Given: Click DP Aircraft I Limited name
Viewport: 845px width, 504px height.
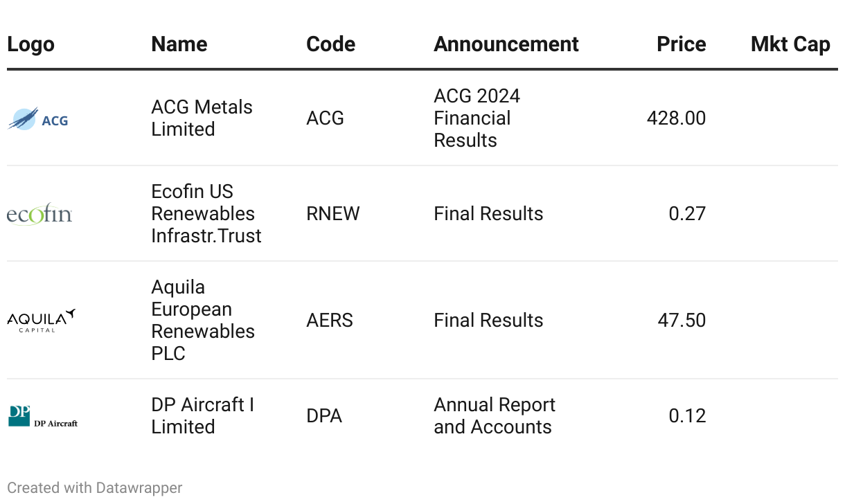Looking at the screenshot, I should [x=202, y=416].
